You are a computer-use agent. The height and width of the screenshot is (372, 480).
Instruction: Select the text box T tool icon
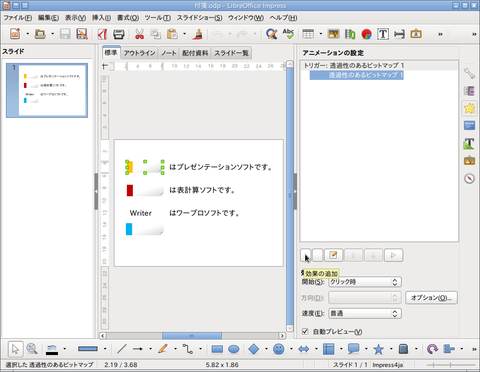tap(383, 34)
